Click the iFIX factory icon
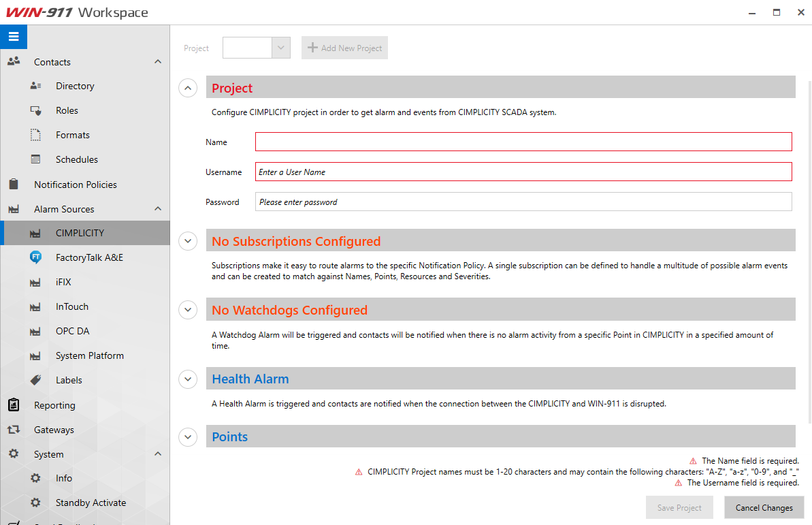 [35, 283]
